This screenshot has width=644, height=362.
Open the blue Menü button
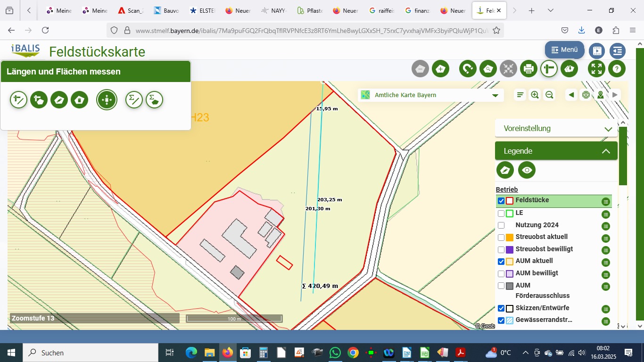tap(564, 49)
